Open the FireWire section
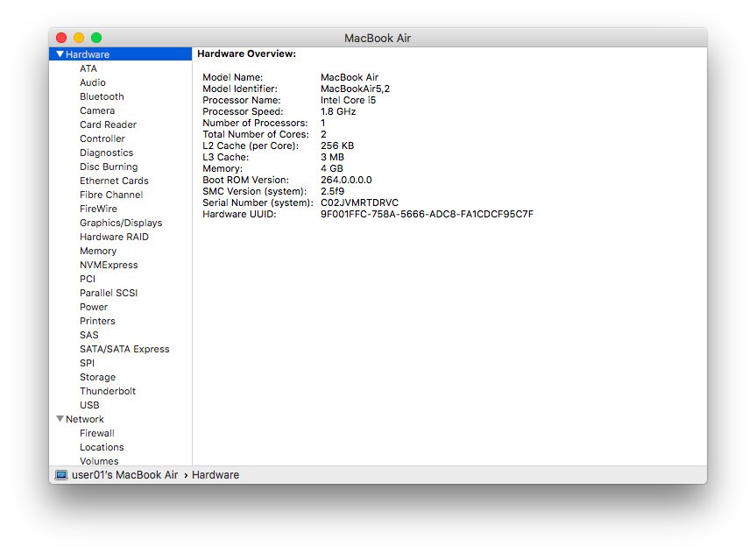 (98, 209)
